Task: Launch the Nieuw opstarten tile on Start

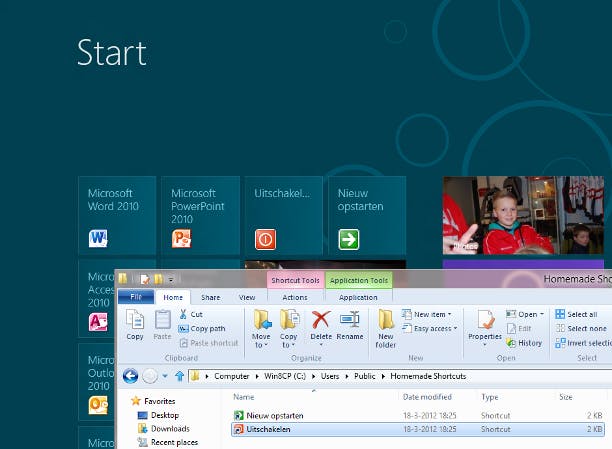Action: (367, 216)
